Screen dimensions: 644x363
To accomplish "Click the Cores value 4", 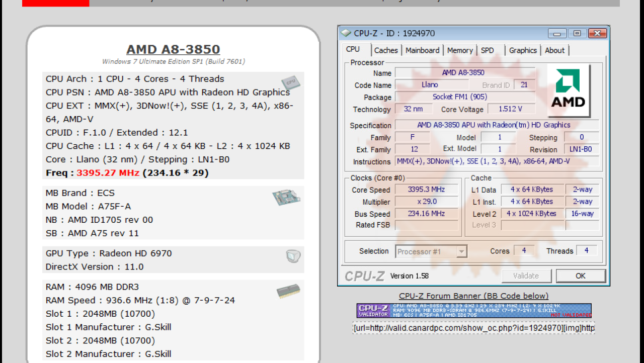I will pos(524,250).
